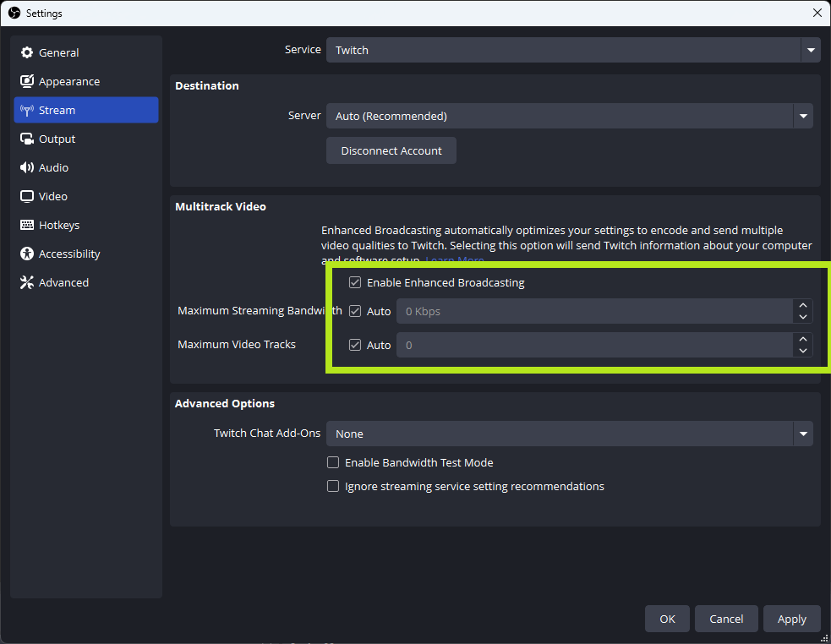This screenshot has width=831, height=644.
Task: Click the Learn More link
Action: (x=455, y=261)
